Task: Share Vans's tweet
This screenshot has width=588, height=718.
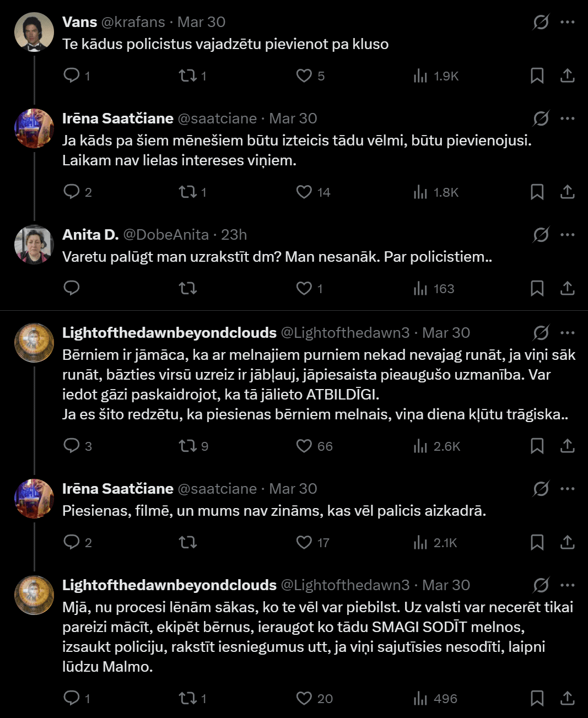Action: point(567,75)
